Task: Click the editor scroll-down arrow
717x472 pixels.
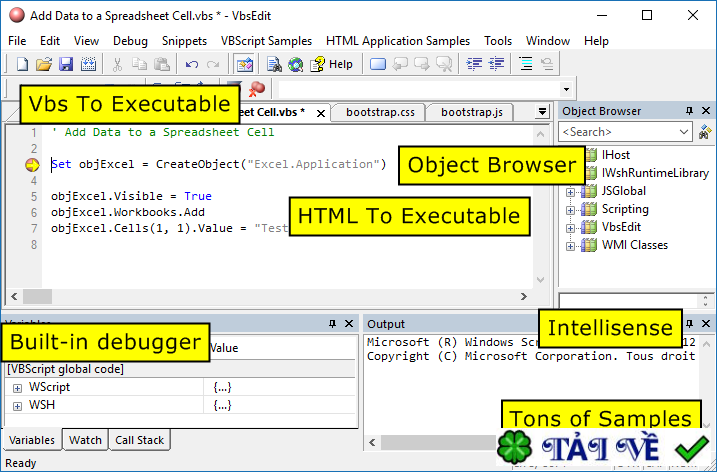Action: [x=540, y=280]
